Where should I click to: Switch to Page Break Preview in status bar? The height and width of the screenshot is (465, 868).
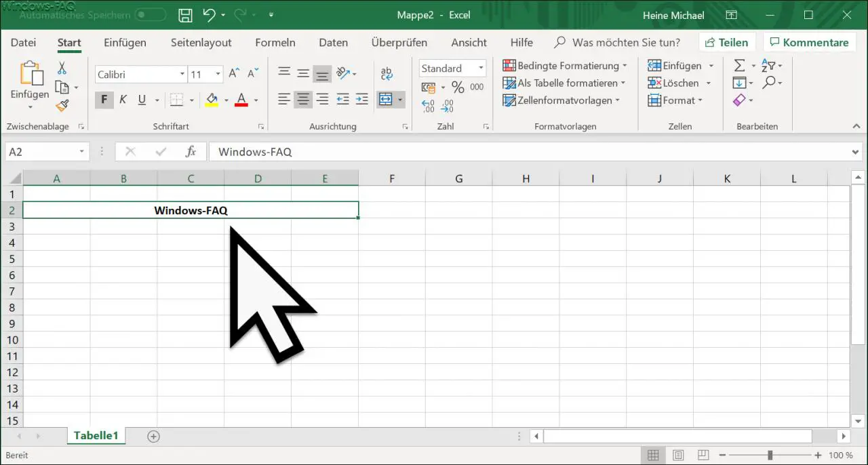click(x=703, y=456)
